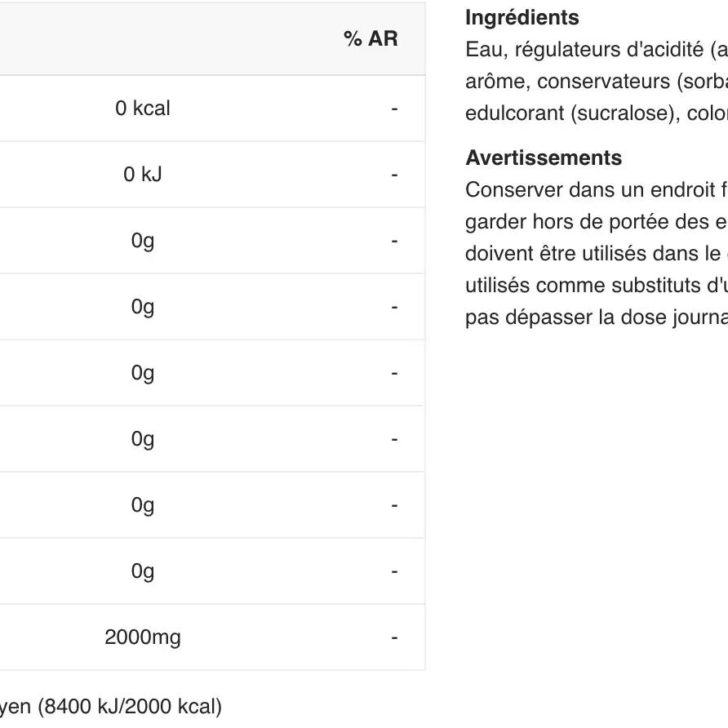This screenshot has height=728, width=728.
Task: Click the dash in the 2000mg row
Action: coord(394,637)
